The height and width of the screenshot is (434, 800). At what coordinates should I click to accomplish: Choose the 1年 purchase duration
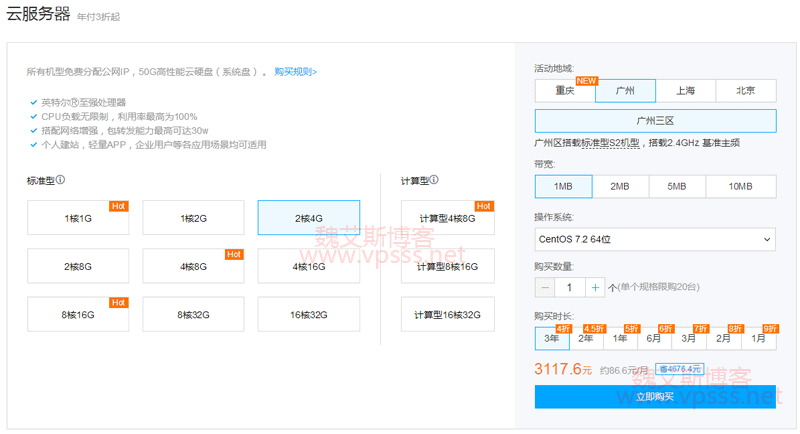tap(620, 339)
